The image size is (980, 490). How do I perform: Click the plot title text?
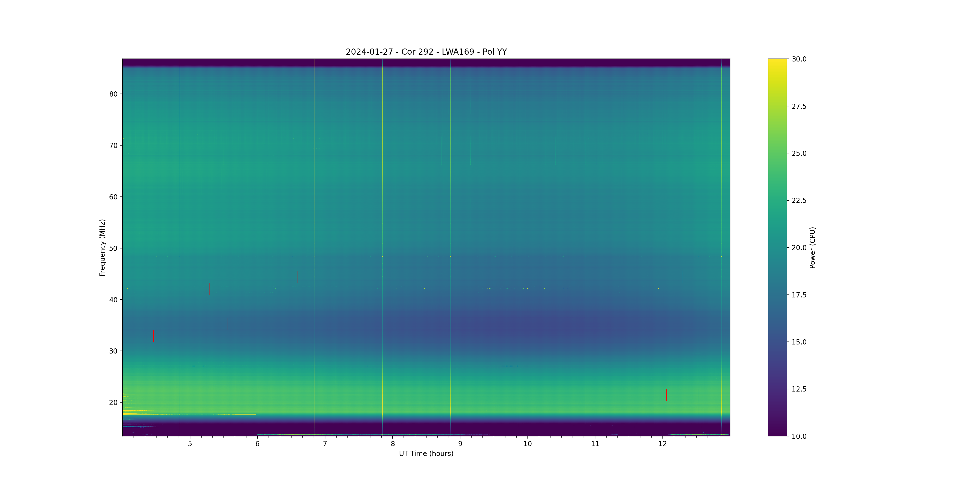click(x=426, y=52)
